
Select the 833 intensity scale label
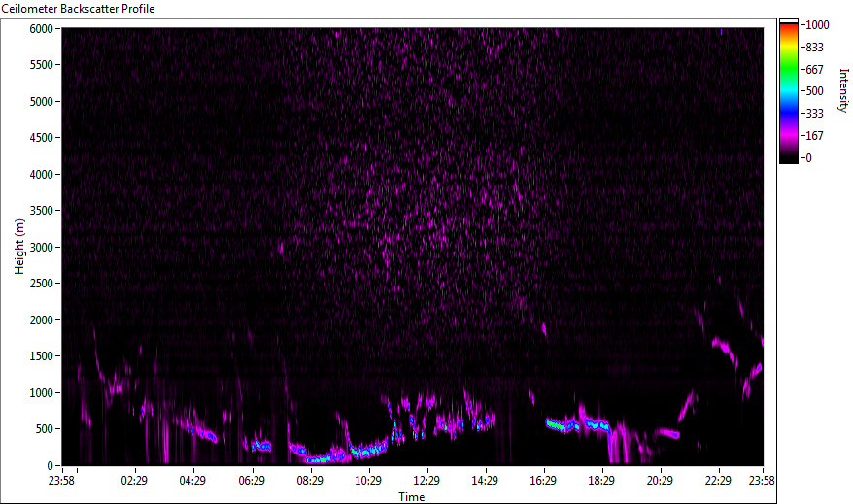pyautogui.click(x=814, y=48)
